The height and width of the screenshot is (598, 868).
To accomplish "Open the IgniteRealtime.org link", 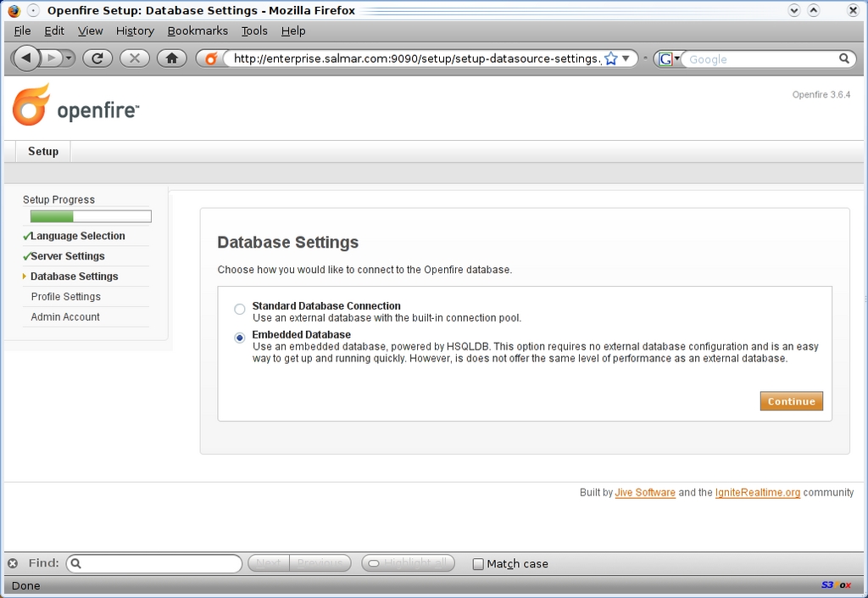I will pyautogui.click(x=757, y=492).
